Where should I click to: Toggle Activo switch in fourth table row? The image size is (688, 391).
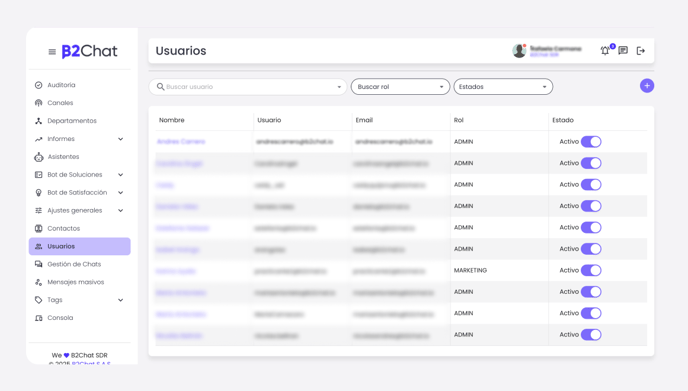(591, 206)
